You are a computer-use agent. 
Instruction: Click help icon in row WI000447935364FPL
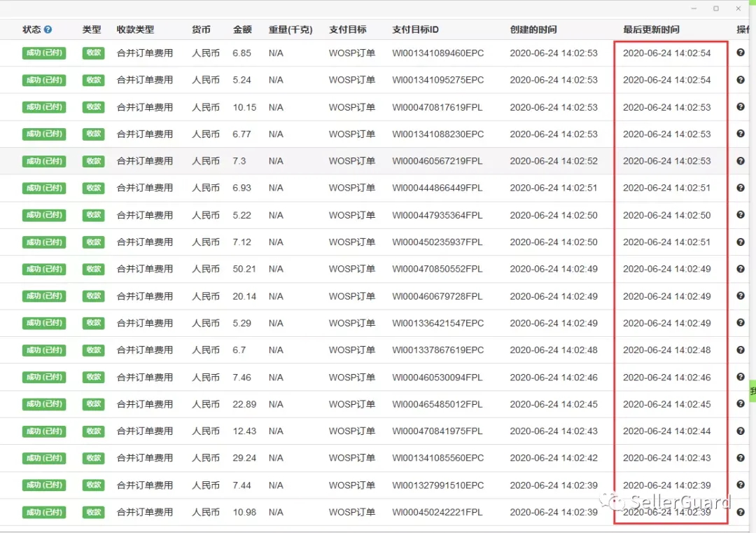[741, 214]
